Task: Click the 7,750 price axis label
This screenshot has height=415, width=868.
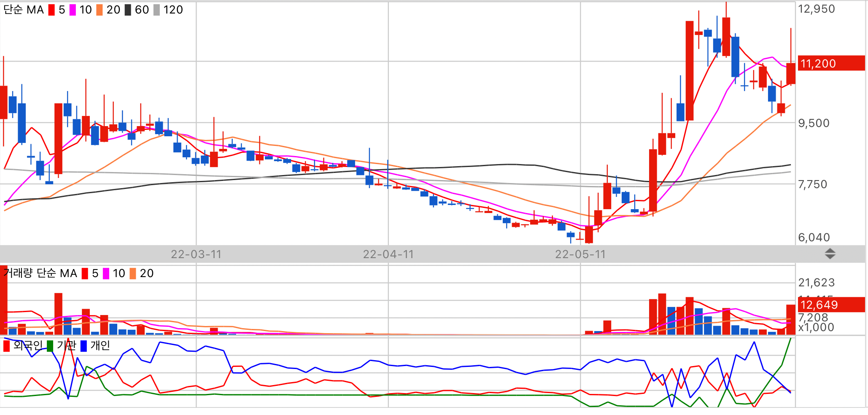Action: [x=813, y=184]
